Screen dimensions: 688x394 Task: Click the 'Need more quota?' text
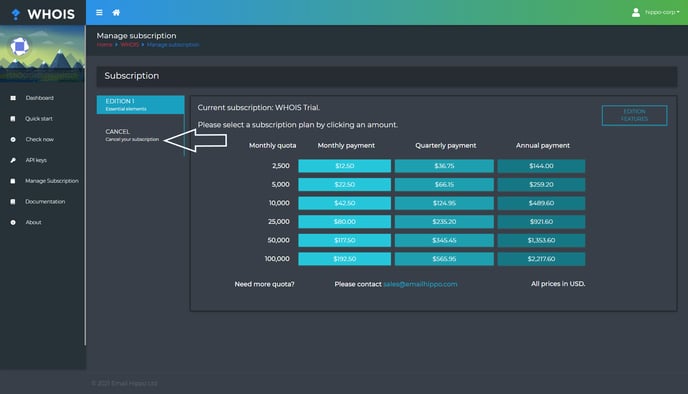264,284
